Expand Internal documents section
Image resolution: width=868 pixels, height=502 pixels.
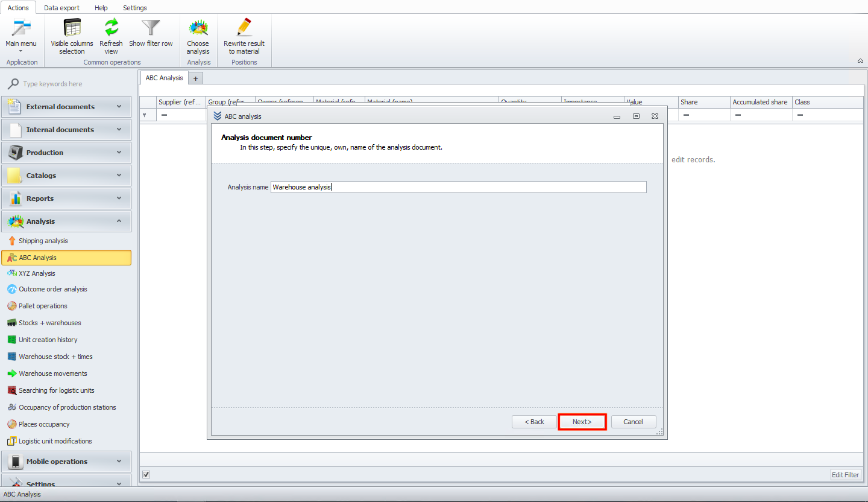[66, 130]
